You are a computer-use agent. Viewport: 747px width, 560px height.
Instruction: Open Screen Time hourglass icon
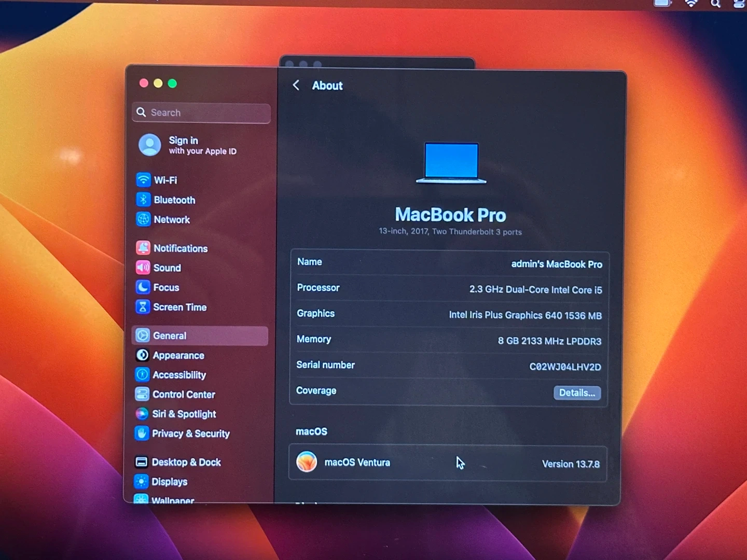pyautogui.click(x=143, y=307)
